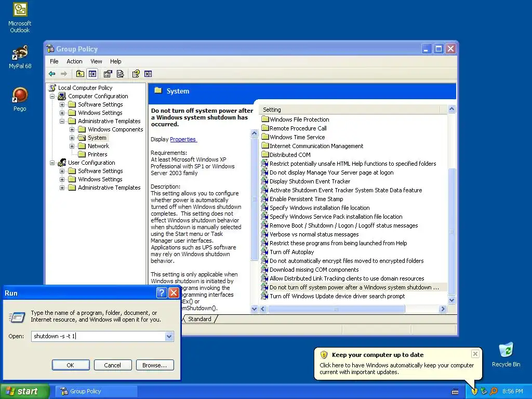
Task: Collapse Administrative Templates under Computer Configuration
Action: (x=62, y=121)
